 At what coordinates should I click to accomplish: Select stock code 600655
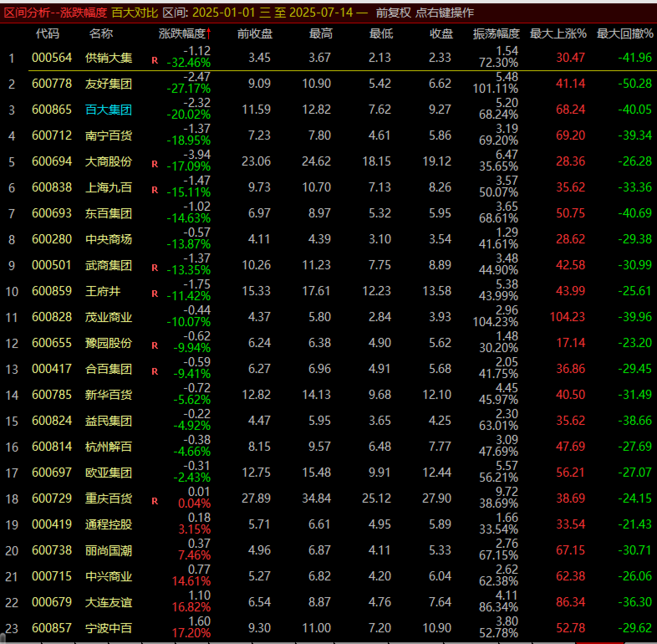tap(52, 343)
